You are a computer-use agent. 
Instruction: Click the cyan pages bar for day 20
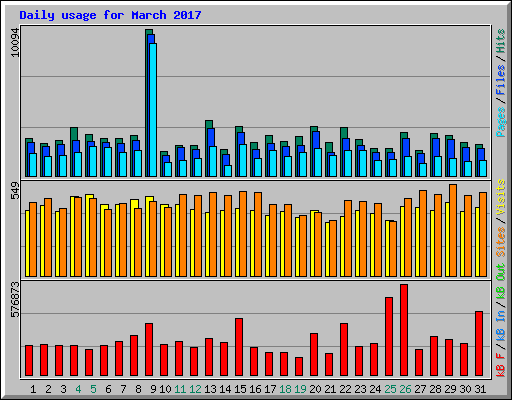(x=318, y=162)
